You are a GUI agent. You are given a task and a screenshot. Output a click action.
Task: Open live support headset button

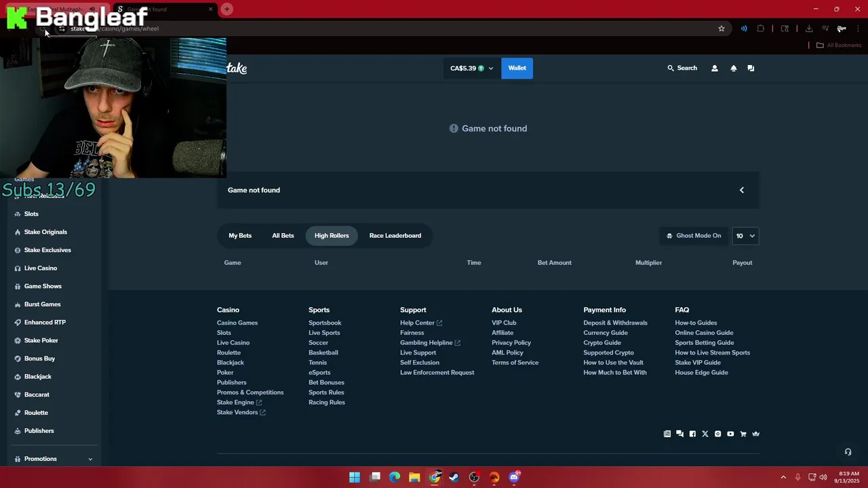click(x=848, y=452)
